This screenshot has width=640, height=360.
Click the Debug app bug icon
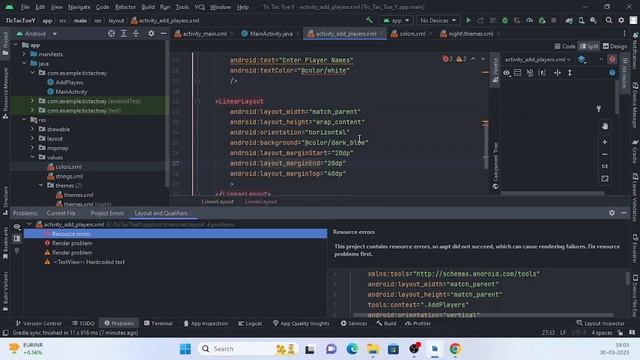(505, 20)
